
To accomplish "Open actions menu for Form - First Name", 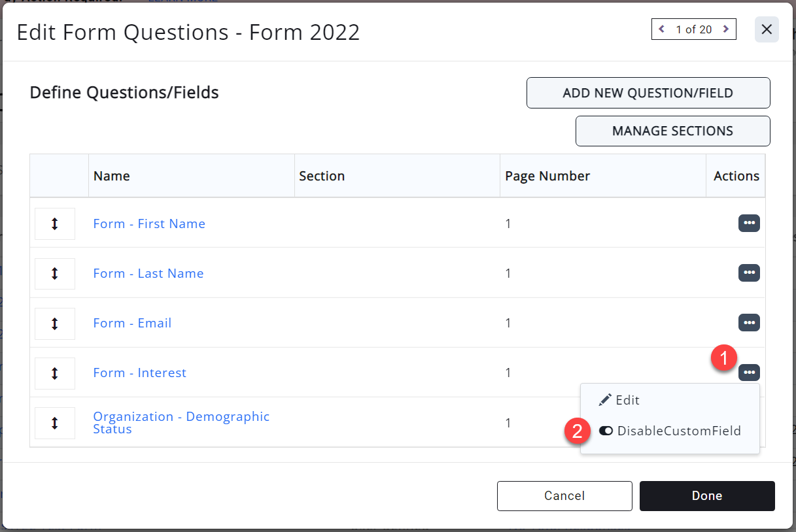I will pos(749,224).
